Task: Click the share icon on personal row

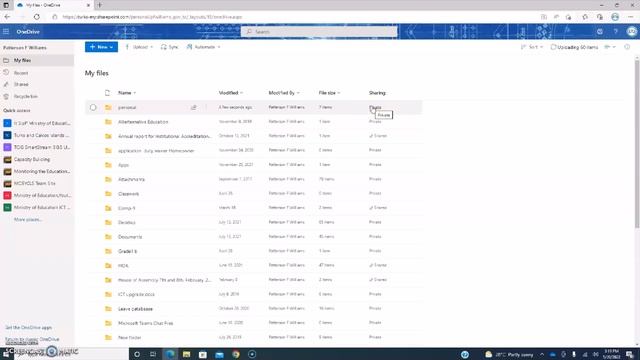Action: point(193,107)
